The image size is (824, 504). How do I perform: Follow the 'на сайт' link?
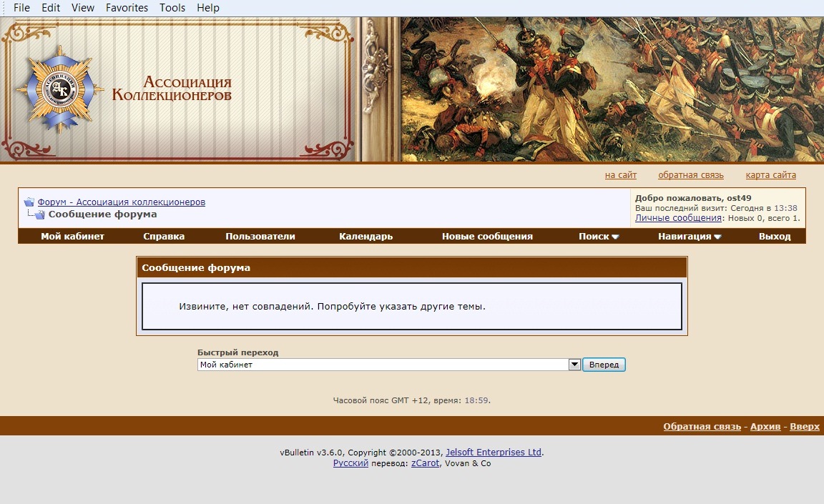pos(621,175)
